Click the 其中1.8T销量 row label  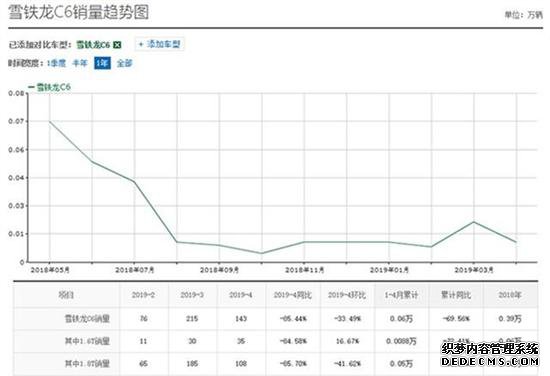point(87,363)
